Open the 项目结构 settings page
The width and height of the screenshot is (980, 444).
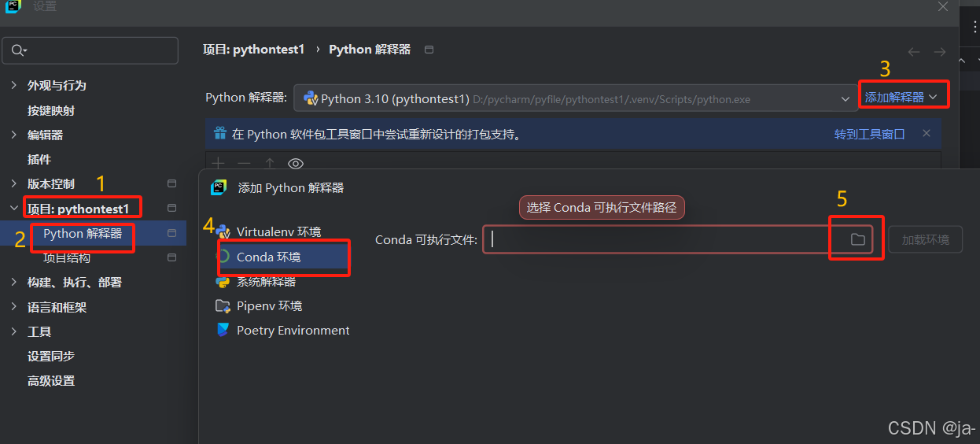67,257
